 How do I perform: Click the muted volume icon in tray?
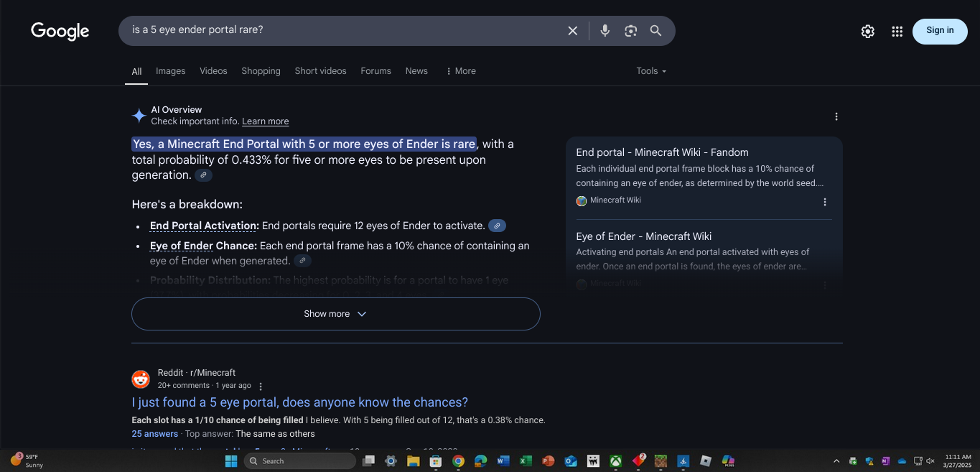pos(931,461)
